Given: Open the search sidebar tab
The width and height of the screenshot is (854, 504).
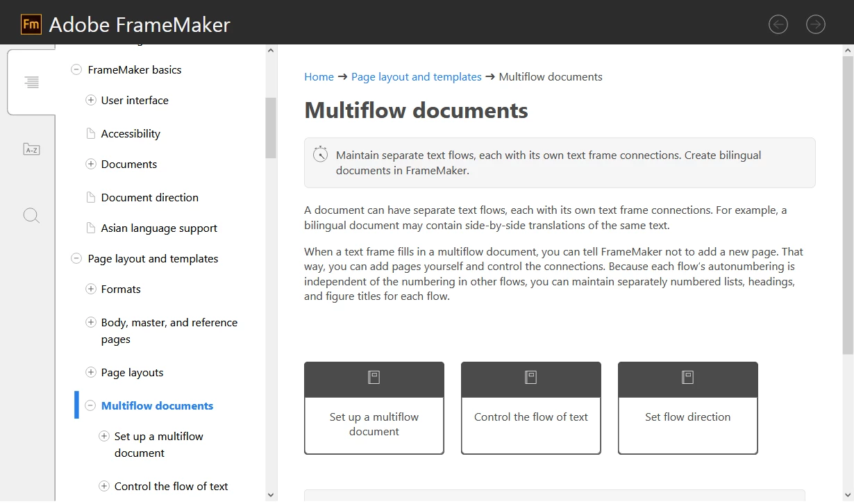Looking at the screenshot, I should click(31, 215).
